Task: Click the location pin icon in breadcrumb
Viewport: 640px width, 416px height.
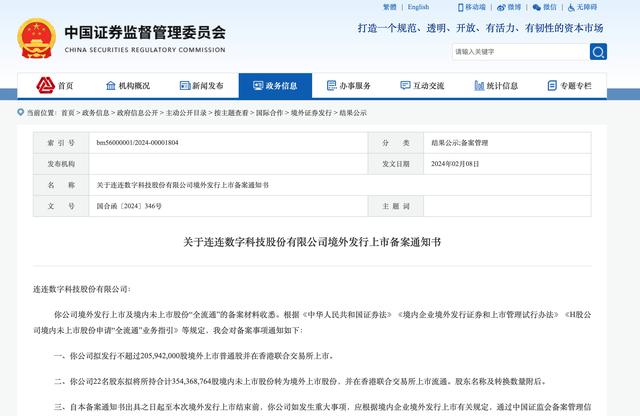Action: click(x=20, y=112)
